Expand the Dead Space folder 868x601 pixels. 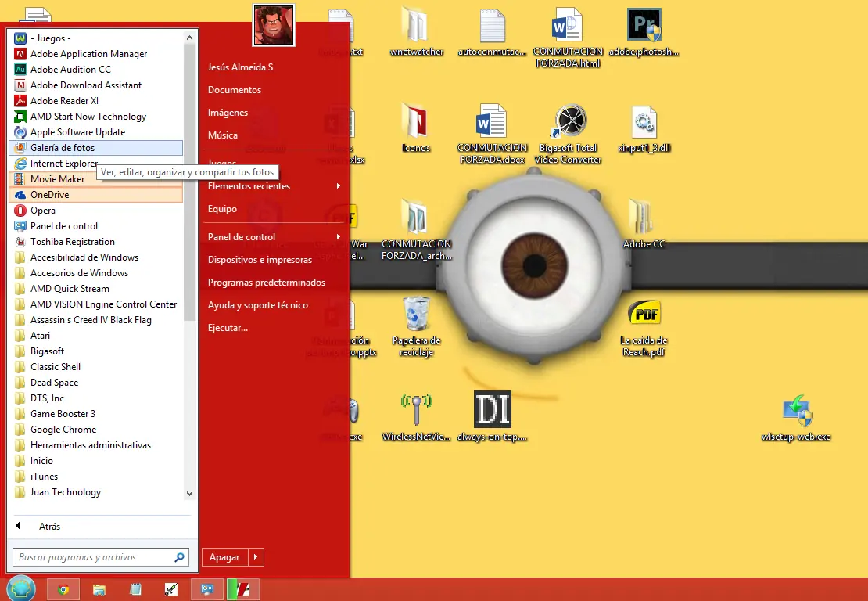tap(95, 383)
